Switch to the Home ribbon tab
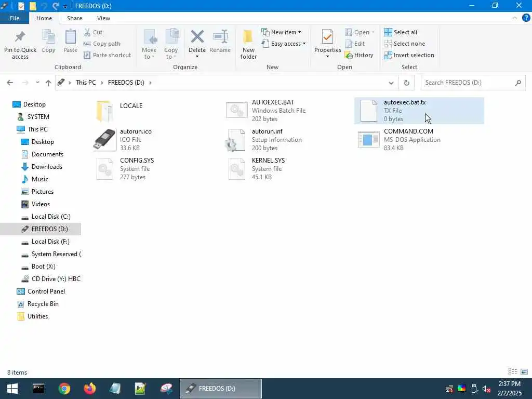Viewport: 532px width, 399px height. [44, 18]
